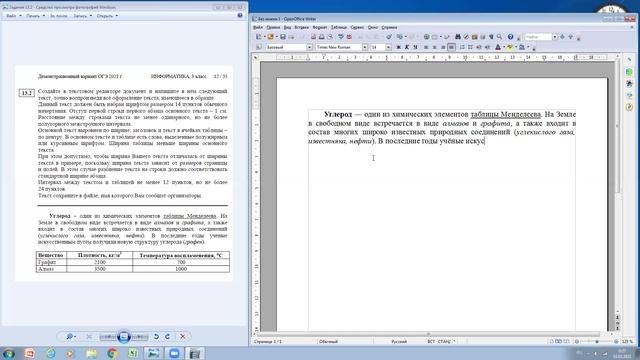Click the Find toolbar search field

point(538,37)
